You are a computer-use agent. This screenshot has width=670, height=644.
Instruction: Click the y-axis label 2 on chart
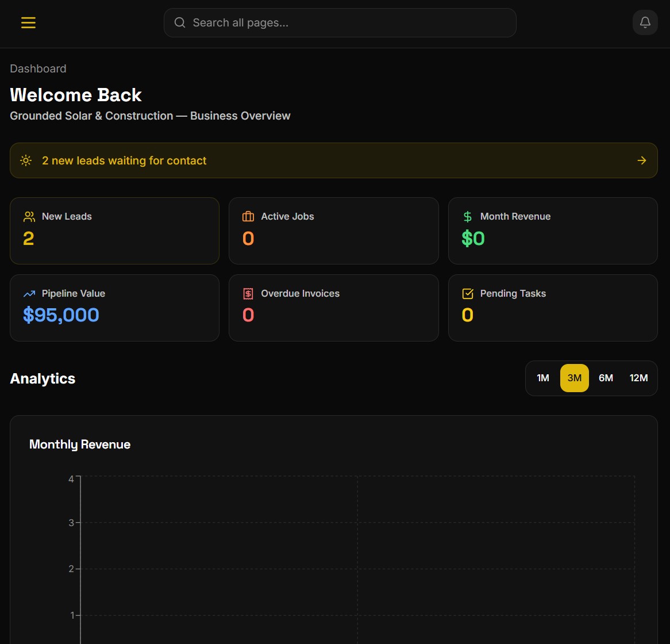pyautogui.click(x=71, y=569)
